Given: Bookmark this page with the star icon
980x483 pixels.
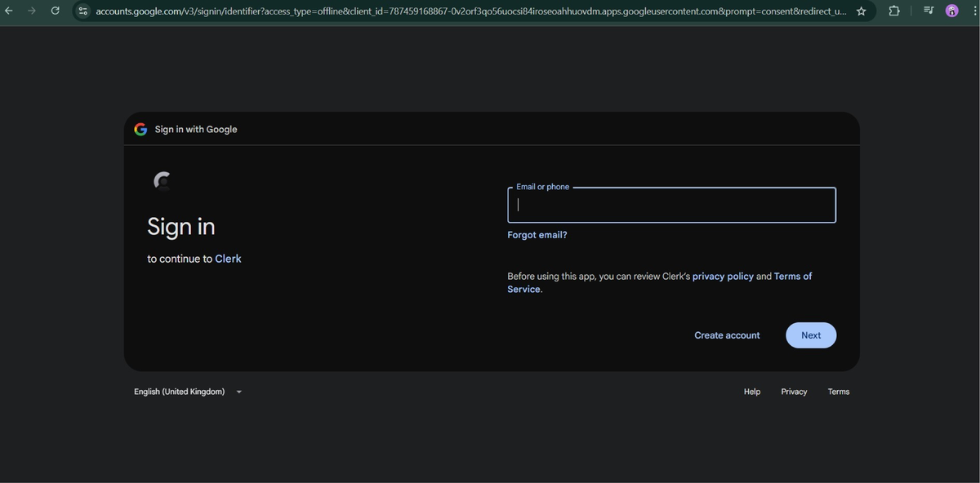Looking at the screenshot, I should [x=861, y=11].
